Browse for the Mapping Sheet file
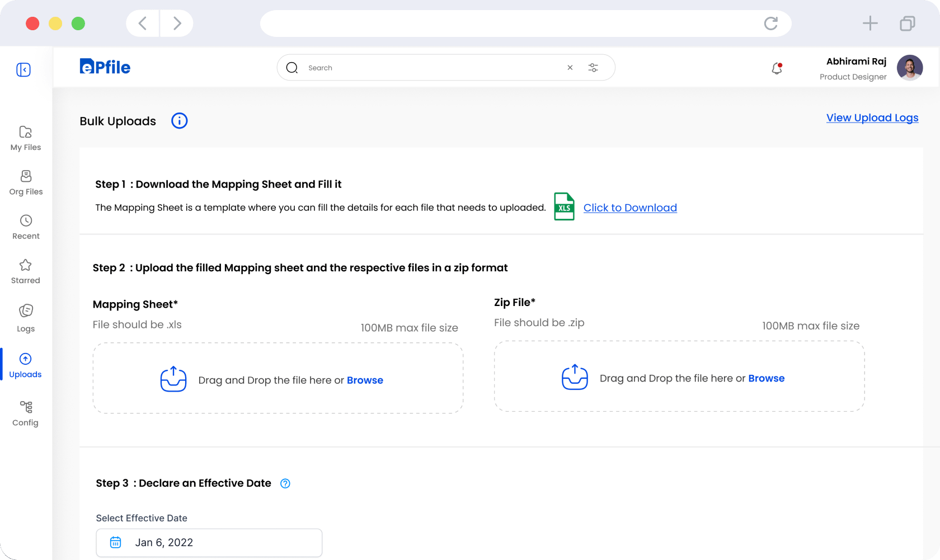The width and height of the screenshot is (940, 560). (x=365, y=380)
